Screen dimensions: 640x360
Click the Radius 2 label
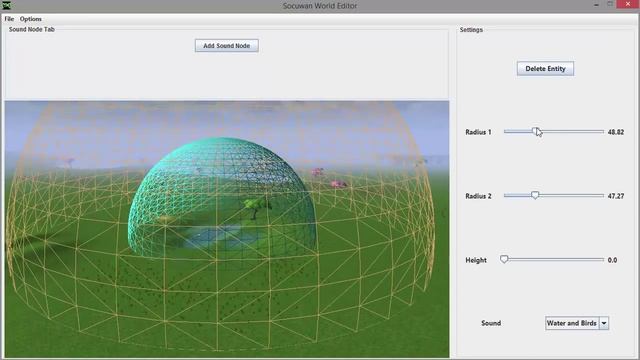[478, 196]
